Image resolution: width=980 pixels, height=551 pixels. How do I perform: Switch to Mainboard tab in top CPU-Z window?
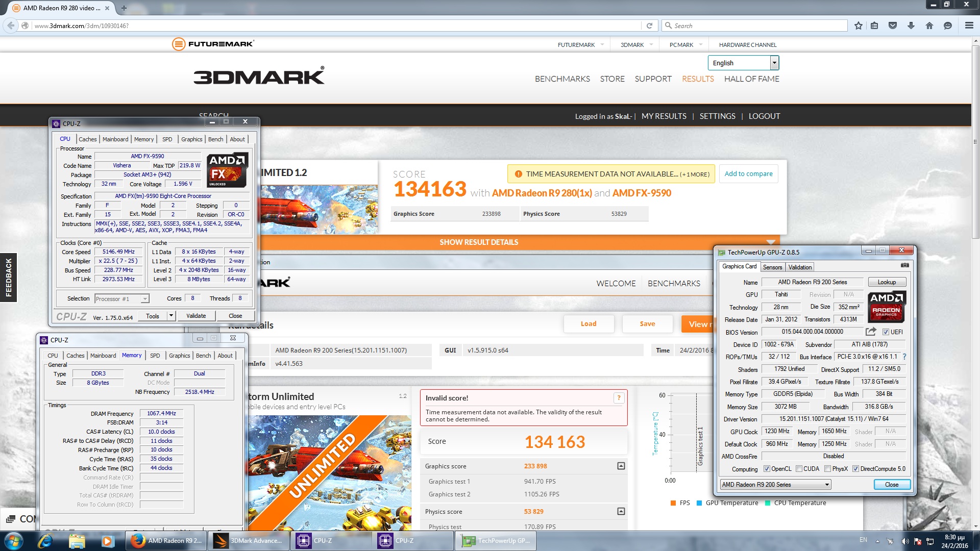tap(115, 139)
